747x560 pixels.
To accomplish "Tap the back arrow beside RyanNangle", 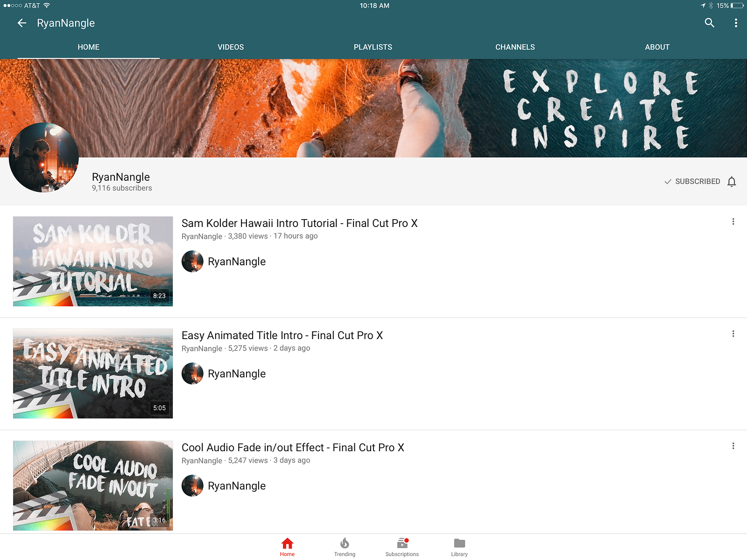I will click(x=22, y=23).
